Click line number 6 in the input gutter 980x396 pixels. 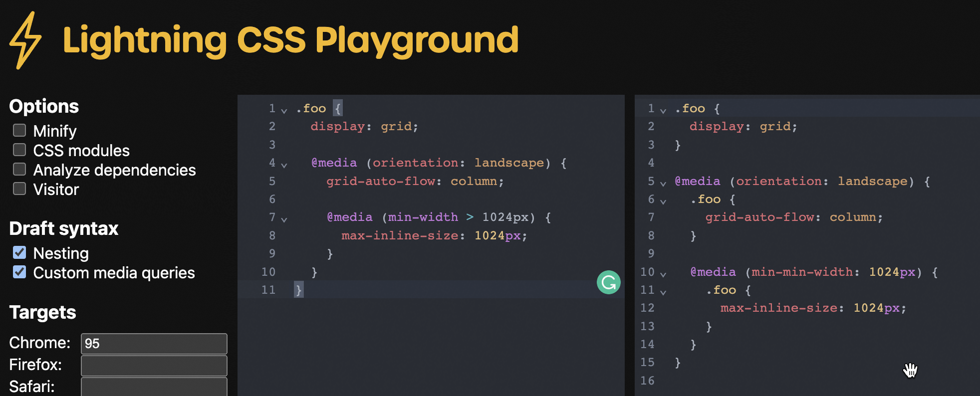tap(272, 199)
